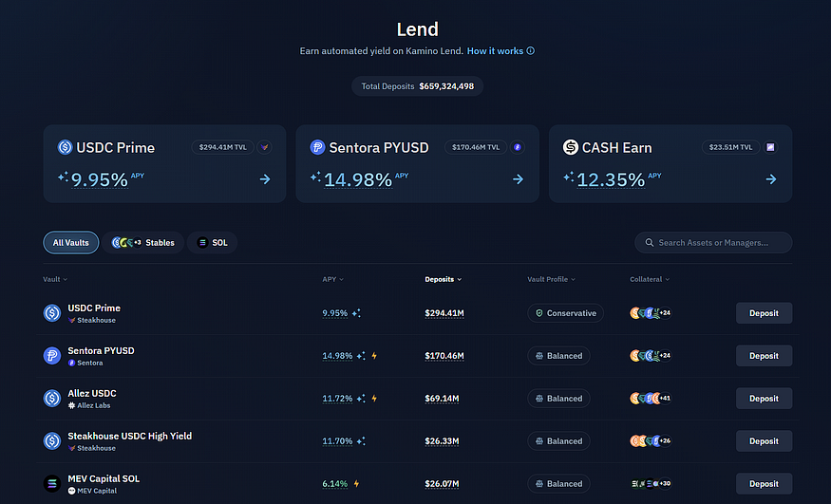This screenshot has height=504, width=831.
Task: Click Balanced badge in Allez USDC row
Action: (558, 398)
